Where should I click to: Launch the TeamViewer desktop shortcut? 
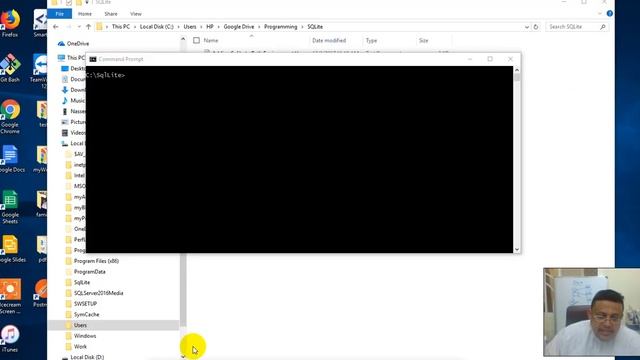(x=41, y=71)
